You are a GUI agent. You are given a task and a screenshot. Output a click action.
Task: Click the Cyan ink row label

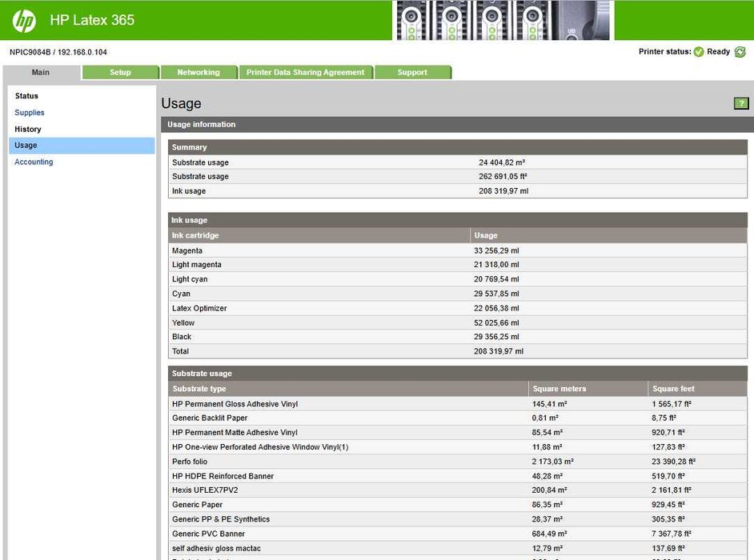click(x=181, y=294)
